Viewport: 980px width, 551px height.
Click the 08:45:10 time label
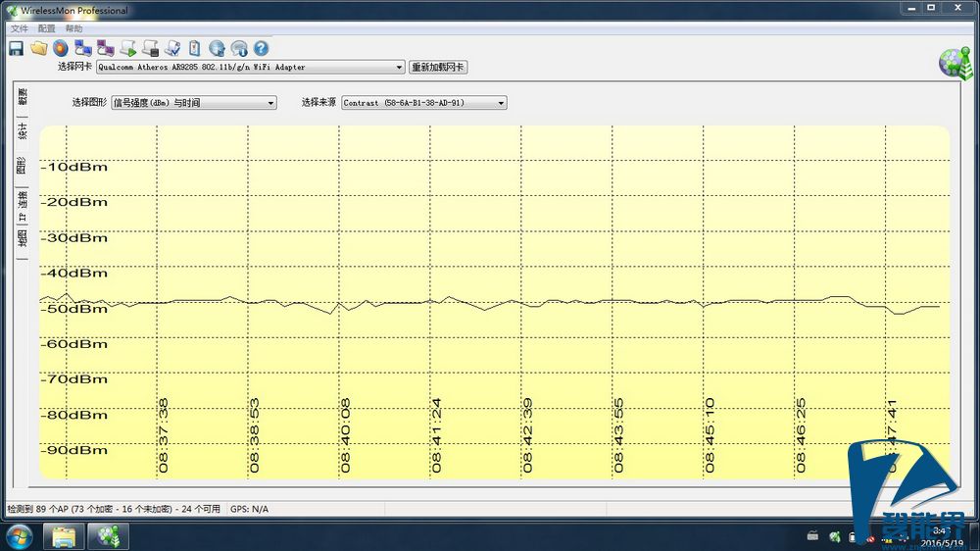(x=710, y=435)
